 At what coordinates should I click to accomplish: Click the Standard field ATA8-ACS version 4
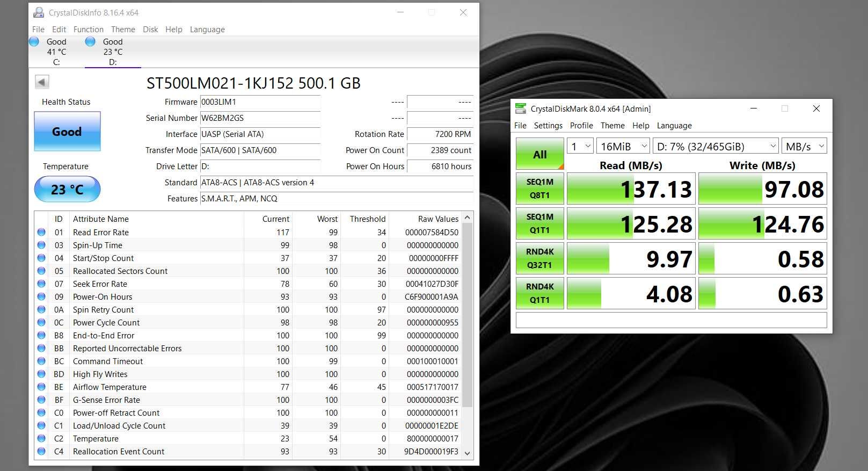coord(337,183)
